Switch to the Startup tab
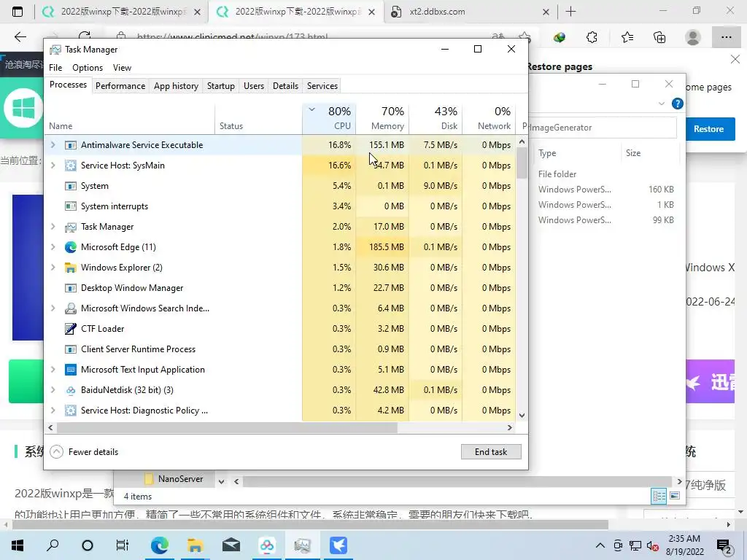 220,86
